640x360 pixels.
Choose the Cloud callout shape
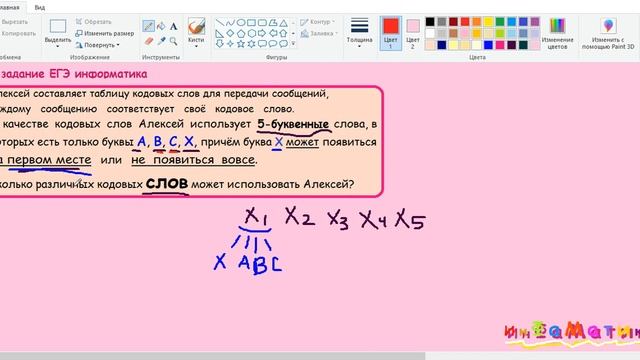283,44
